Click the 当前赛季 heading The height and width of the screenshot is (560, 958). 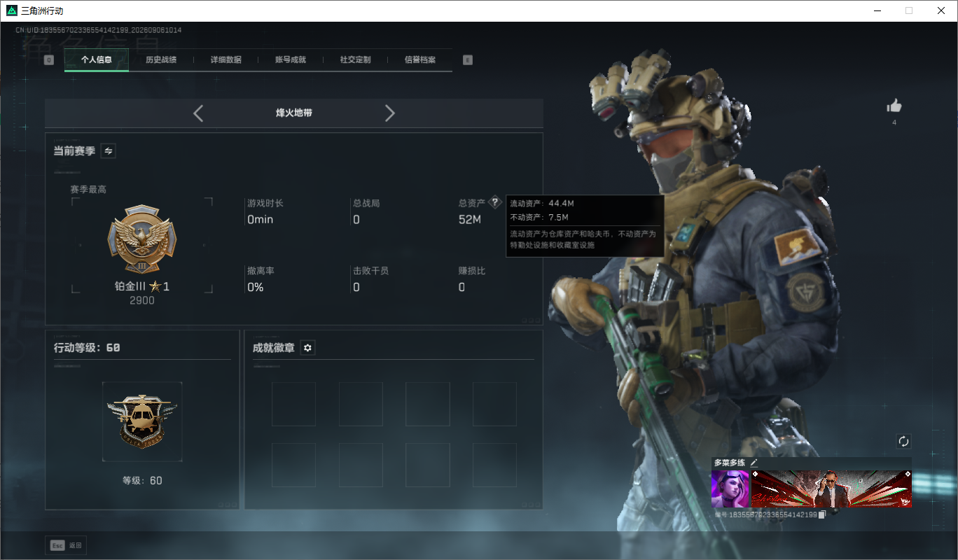click(x=74, y=150)
